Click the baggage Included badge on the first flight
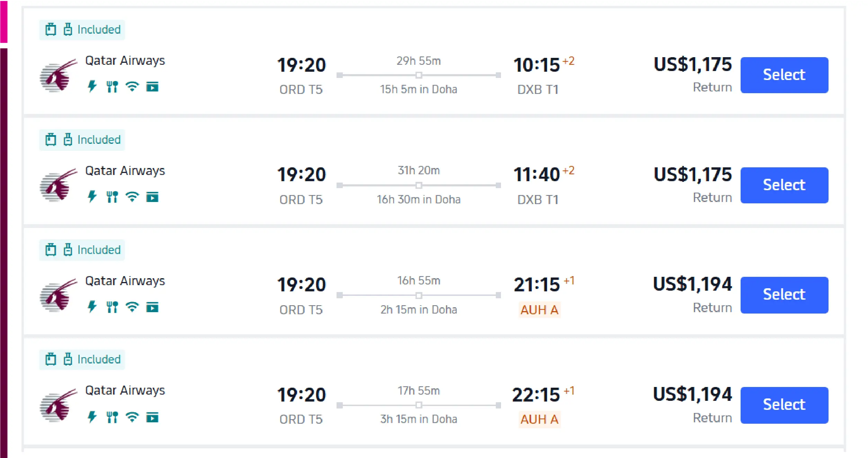Screen dimensions: 868x458 [x=82, y=30]
